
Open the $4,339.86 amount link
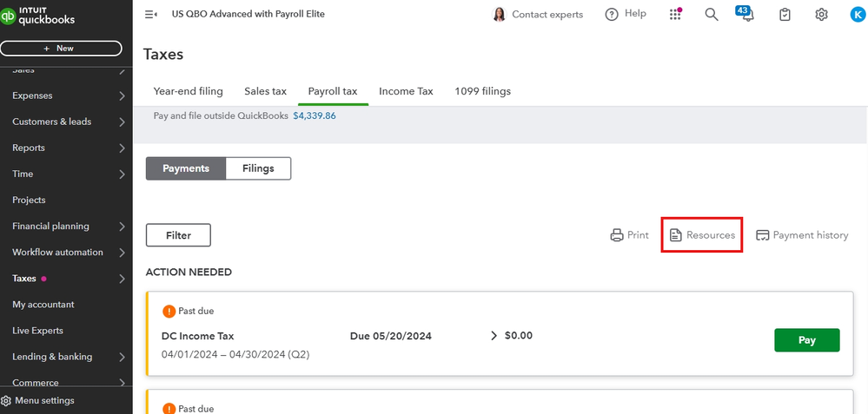coord(314,115)
